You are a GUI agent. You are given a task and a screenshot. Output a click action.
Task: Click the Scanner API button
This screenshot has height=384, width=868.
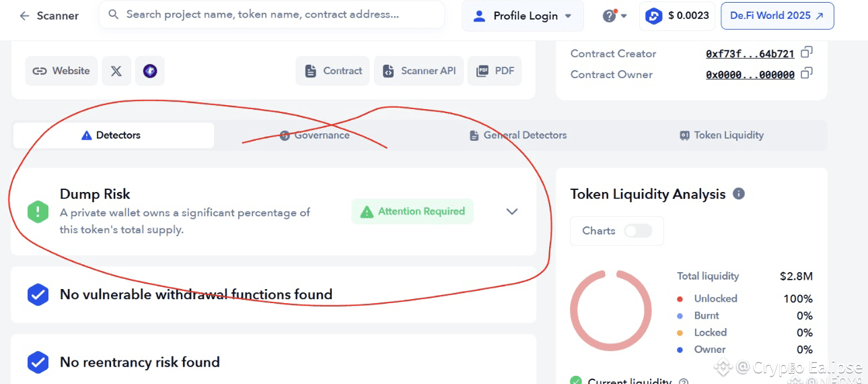(419, 71)
